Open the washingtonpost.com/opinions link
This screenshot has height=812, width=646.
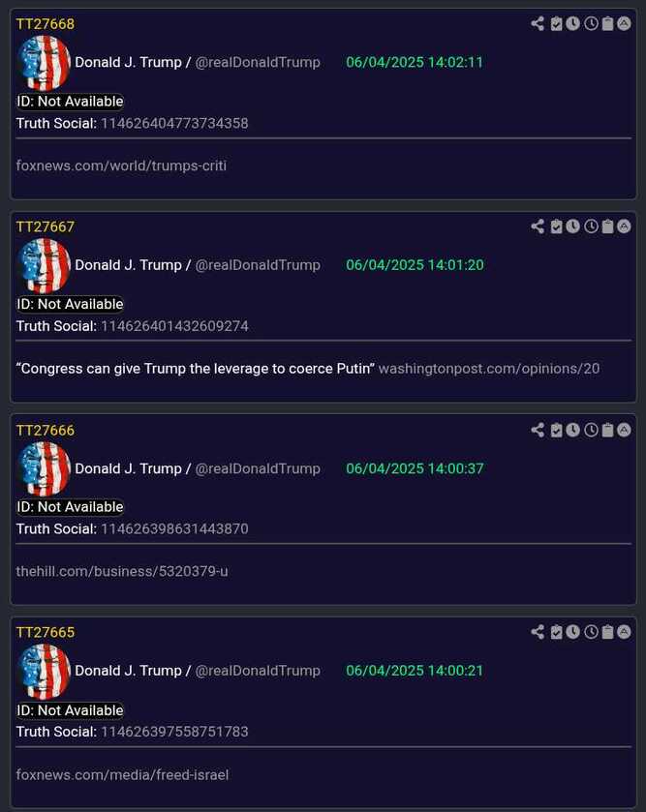click(489, 369)
